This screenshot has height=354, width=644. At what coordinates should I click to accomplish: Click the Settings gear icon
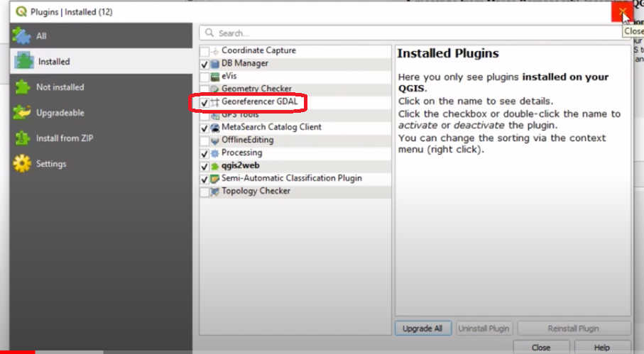point(22,163)
